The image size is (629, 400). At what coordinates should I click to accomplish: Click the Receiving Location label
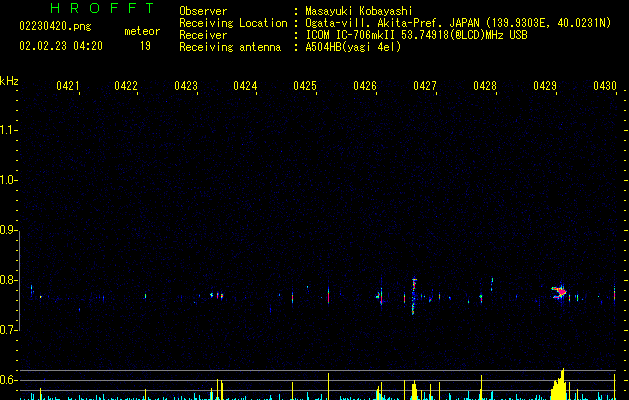[233, 23]
